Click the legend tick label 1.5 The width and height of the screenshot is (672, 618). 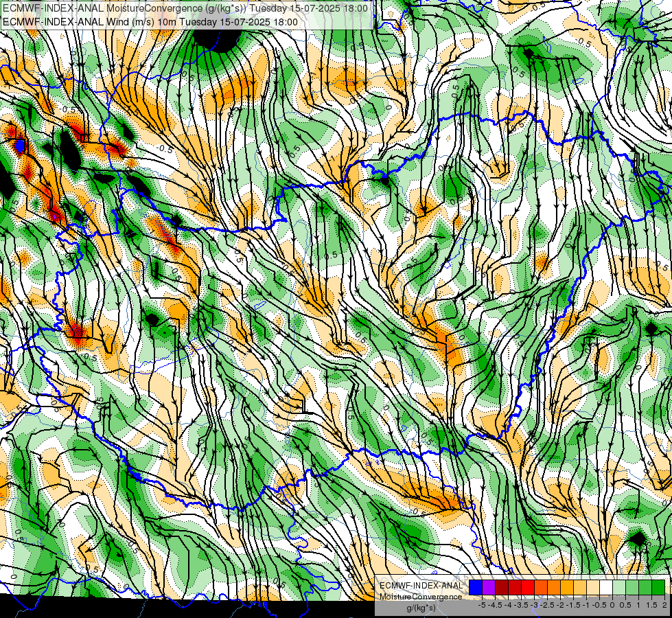click(651, 605)
